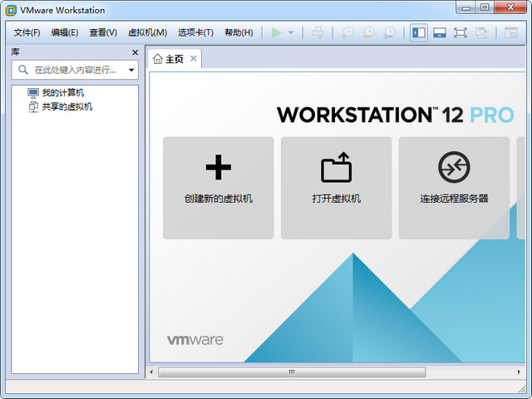Expand the library search filter dropdown
Screen dimensions: 532x399
coord(131,71)
